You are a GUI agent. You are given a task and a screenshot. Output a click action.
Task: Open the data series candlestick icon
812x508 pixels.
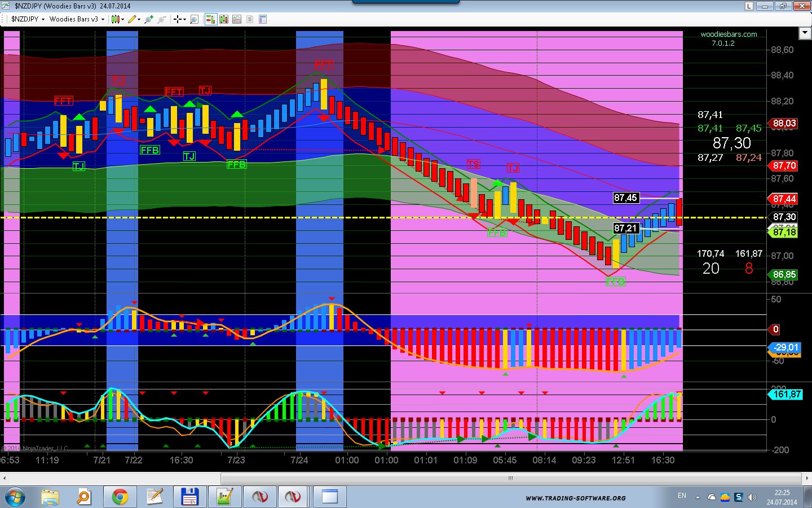(x=224, y=19)
